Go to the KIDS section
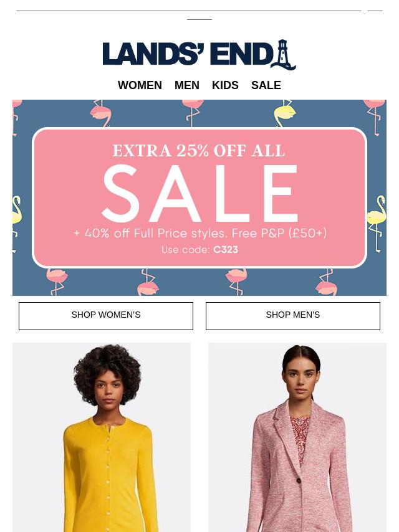 point(225,85)
